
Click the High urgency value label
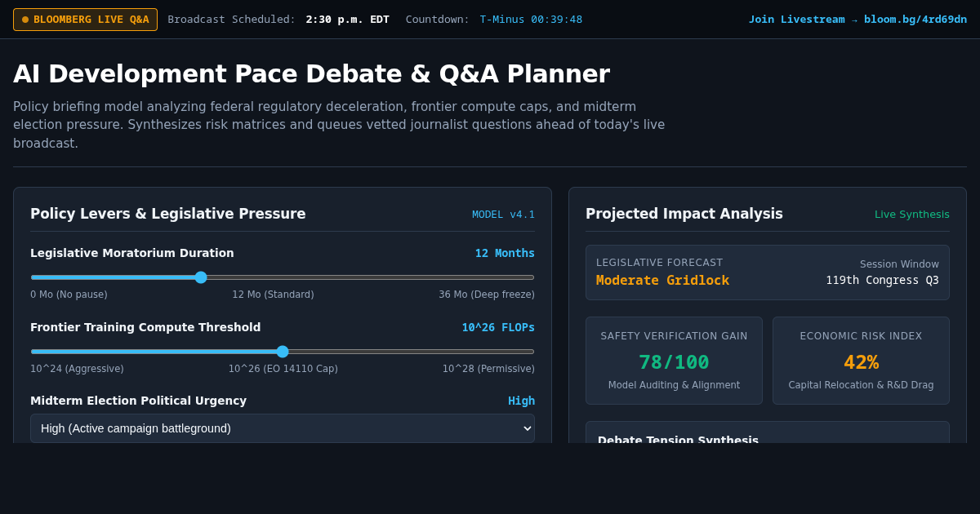tap(521, 401)
